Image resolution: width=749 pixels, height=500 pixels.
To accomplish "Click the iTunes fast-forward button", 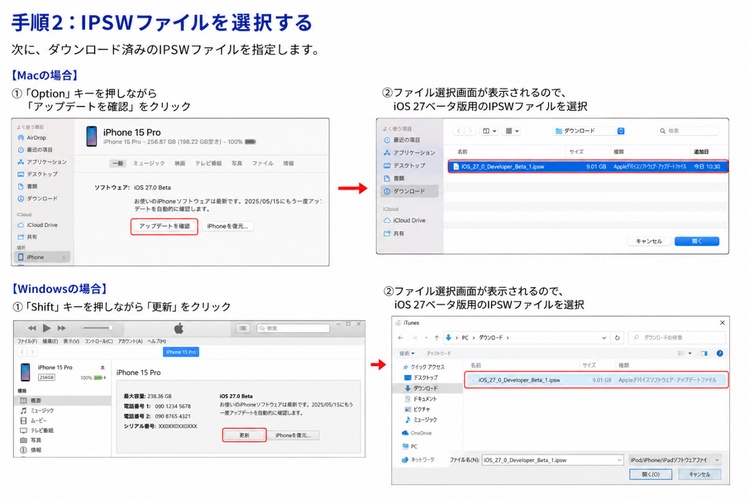I will coord(62,328).
